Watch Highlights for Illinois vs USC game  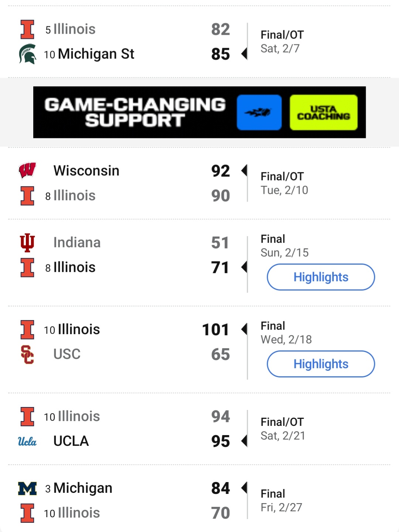(x=321, y=364)
